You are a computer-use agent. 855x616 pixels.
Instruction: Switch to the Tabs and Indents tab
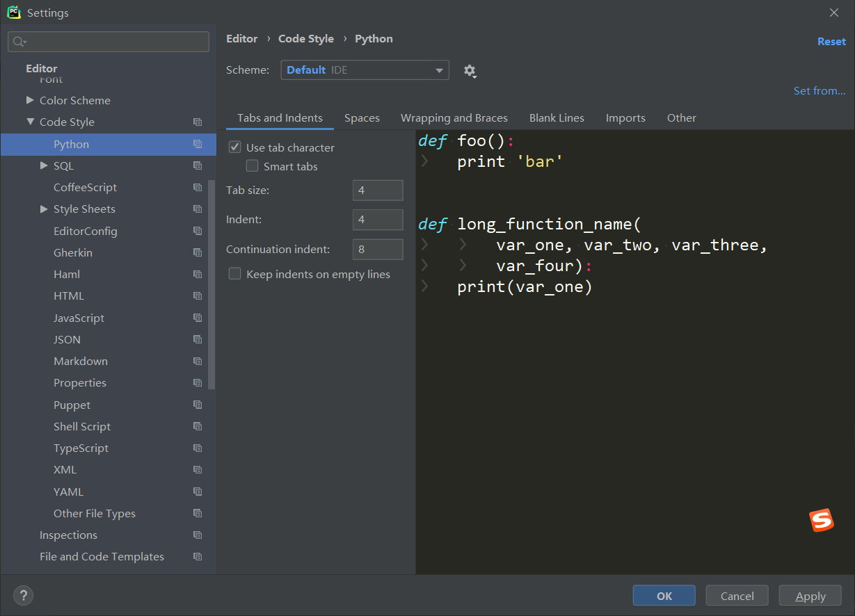point(280,118)
